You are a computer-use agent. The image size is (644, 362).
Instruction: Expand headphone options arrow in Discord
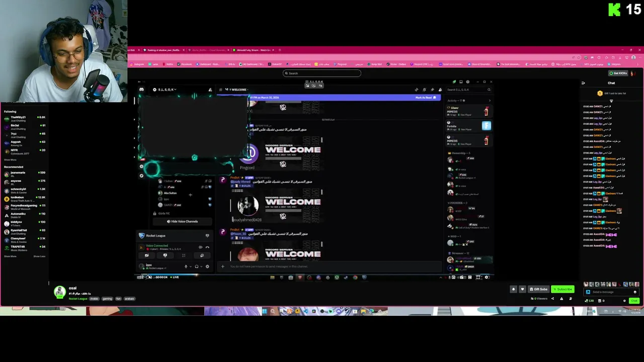(201, 266)
